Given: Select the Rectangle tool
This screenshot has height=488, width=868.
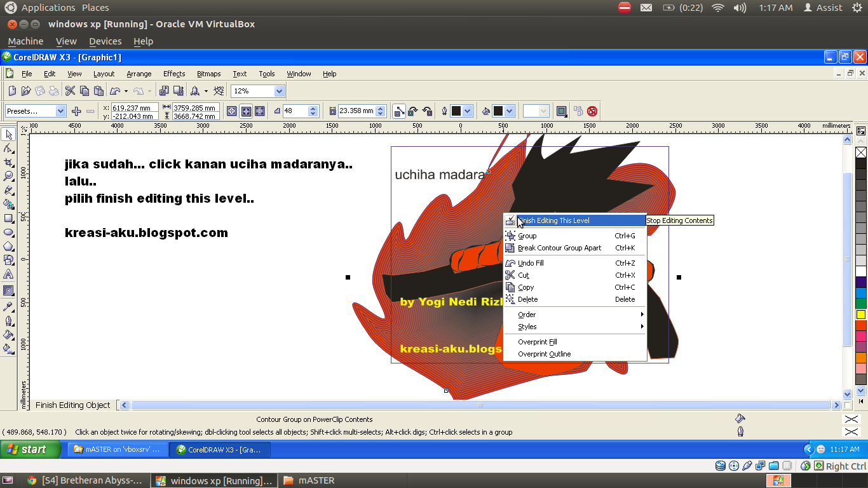Looking at the screenshot, I should click(x=9, y=218).
